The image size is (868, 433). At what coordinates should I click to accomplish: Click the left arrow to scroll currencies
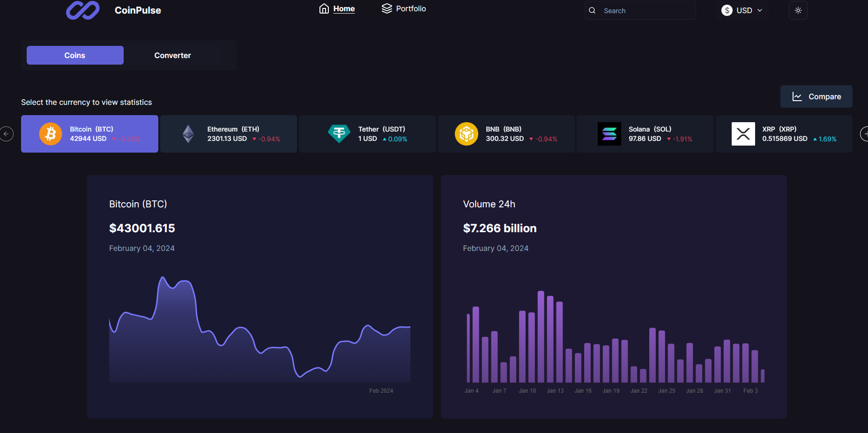click(7, 133)
